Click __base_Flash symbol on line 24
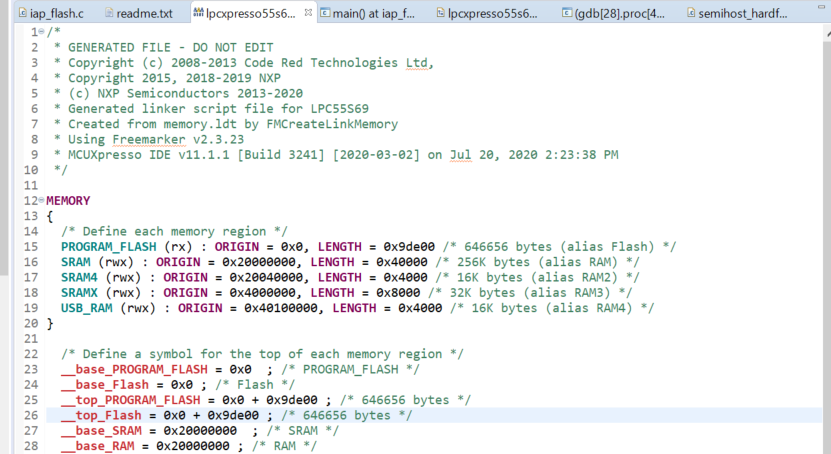Viewport: 831px width, 454px height. 105,385
